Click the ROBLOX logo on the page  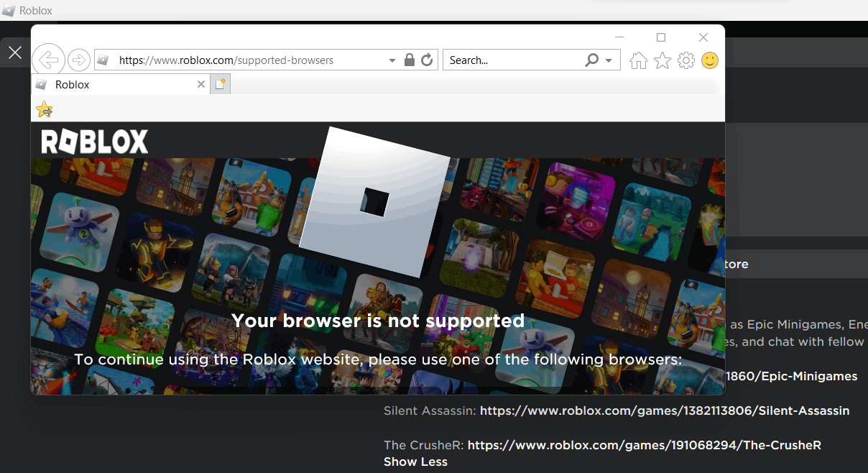click(x=95, y=142)
